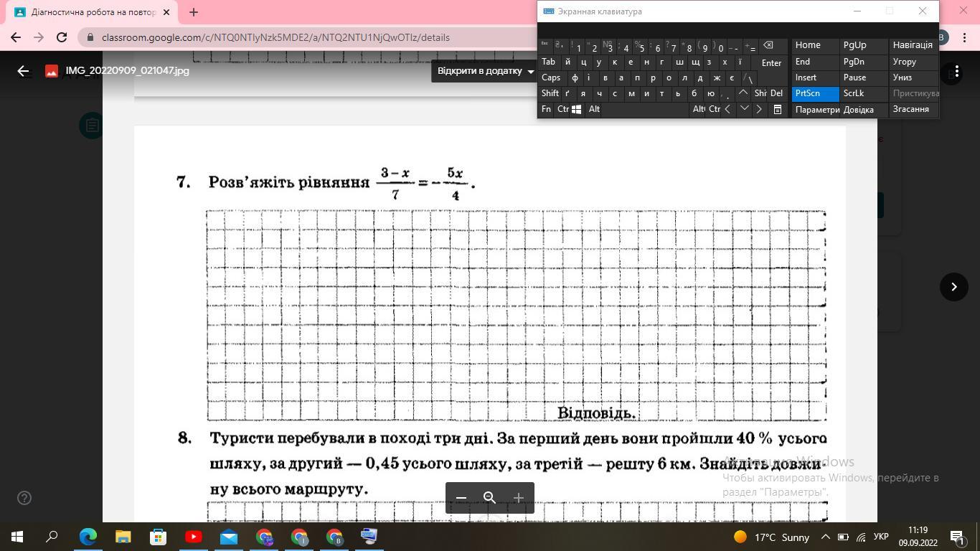Viewport: 980px width, 551px height.
Task: Click the left arrow key on on-screen keyboard
Action: tap(727, 109)
